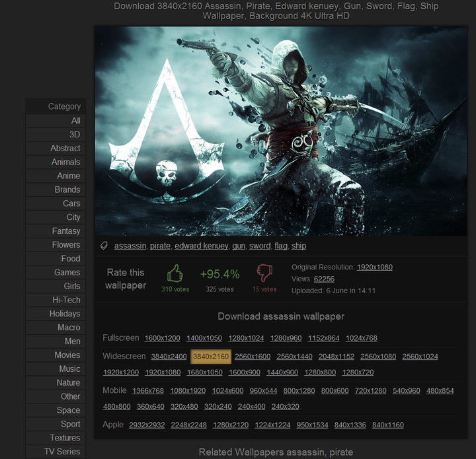Choose the 1920x1200 widescreen size

click(x=121, y=372)
